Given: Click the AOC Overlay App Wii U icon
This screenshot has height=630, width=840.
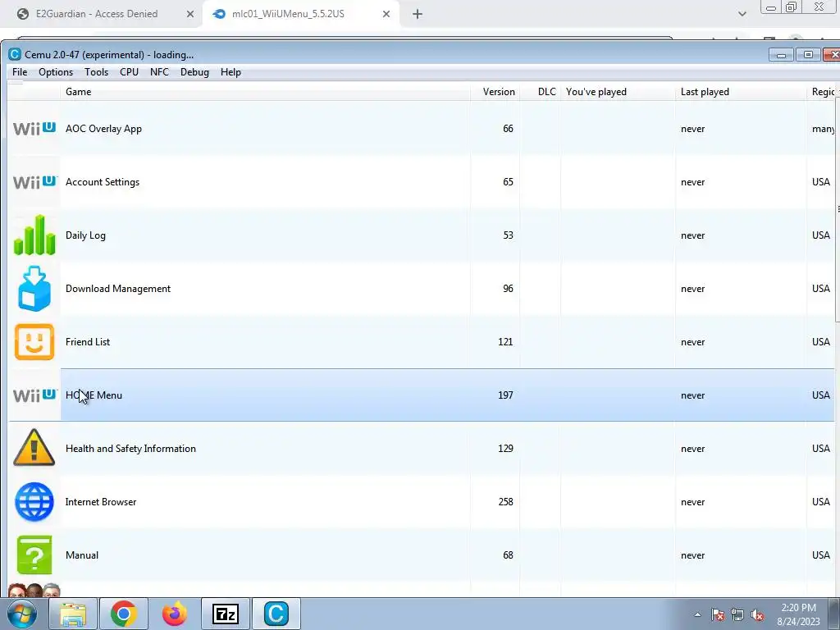Looking at the screenshot, I should [34, 129].
